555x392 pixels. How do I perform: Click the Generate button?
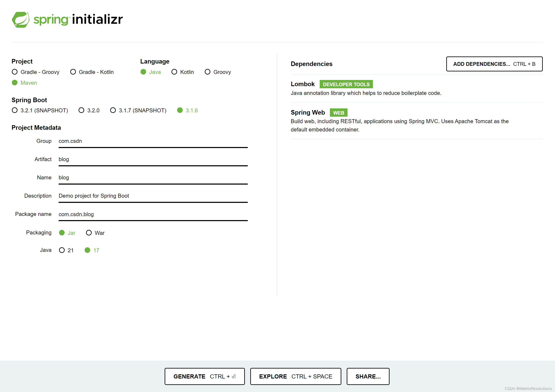[x=205, y=376]
